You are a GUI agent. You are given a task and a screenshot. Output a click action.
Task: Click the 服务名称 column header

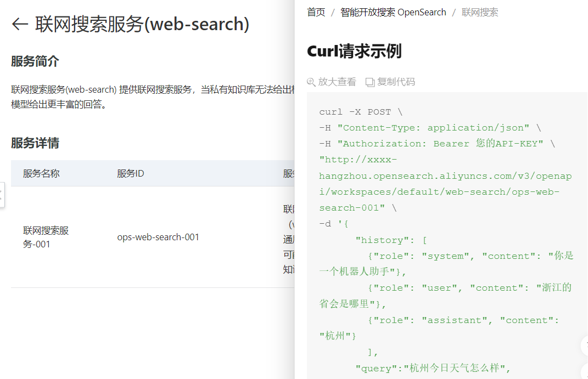tap(41, 173)
